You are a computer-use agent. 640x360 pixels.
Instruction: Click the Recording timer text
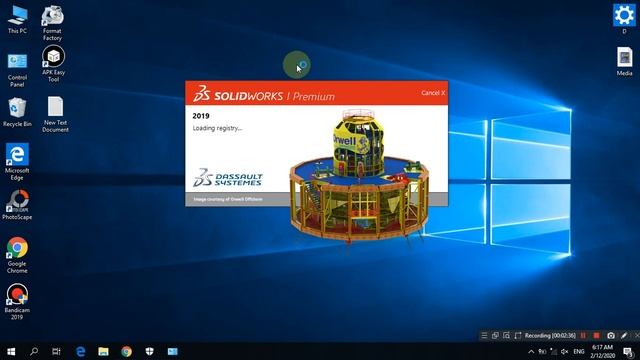point(550,336)
